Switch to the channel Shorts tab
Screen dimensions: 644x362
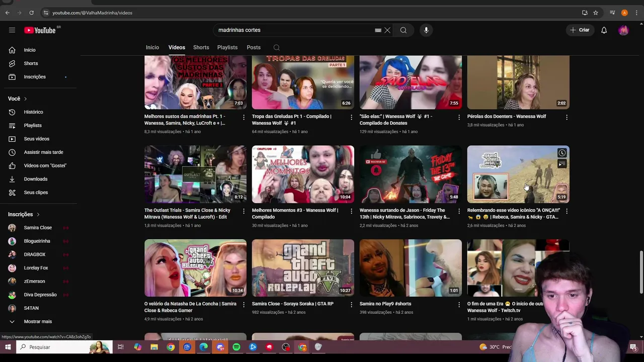(x=201, y=47)
